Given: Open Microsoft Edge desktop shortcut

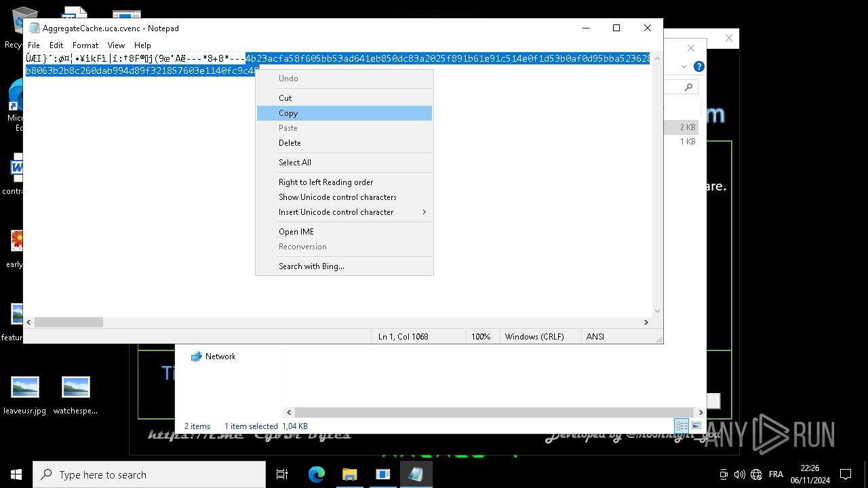Looking at the screenshot, I should pyautogui.click(x=15, y=105).
